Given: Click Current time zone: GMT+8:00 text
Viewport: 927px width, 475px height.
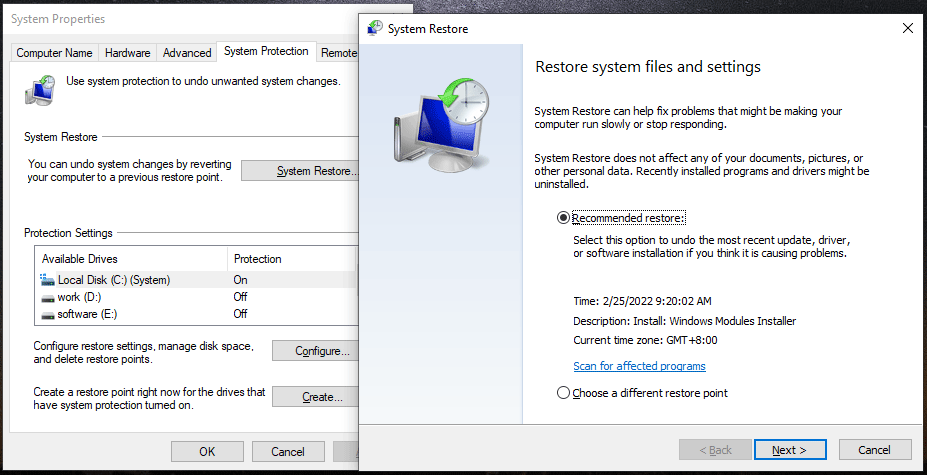Looking at the screenshot, I should click(645, 340).
